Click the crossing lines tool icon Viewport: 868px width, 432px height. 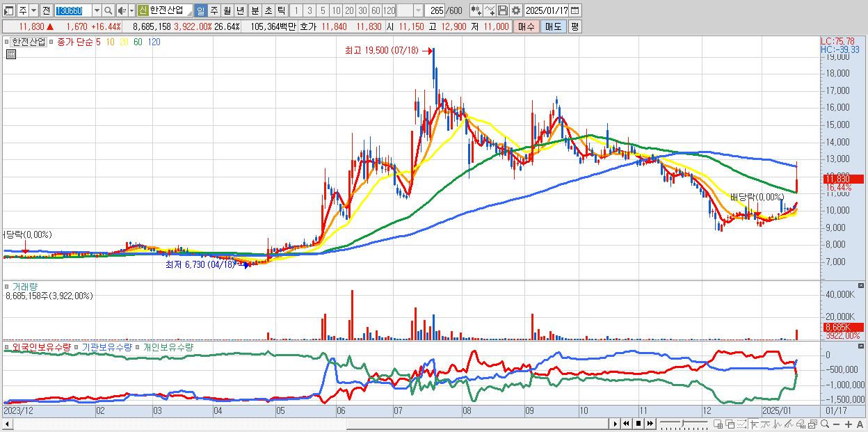765,424
